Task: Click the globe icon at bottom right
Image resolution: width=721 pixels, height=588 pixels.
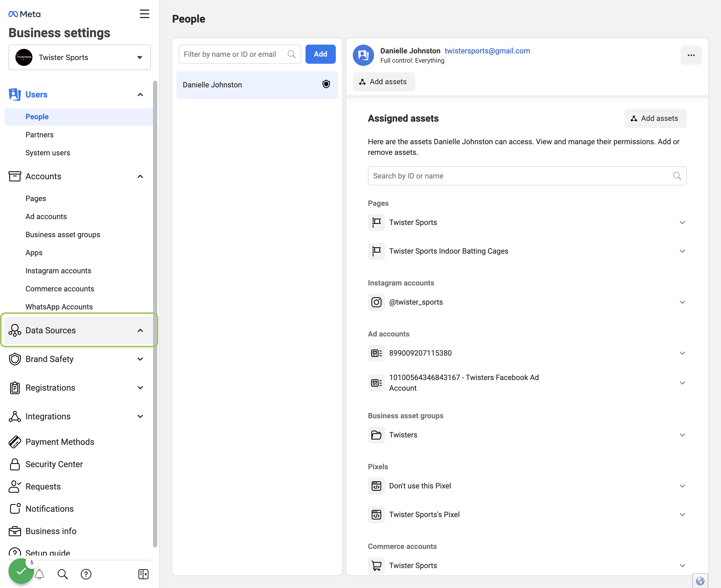Action: pos(700,581)
